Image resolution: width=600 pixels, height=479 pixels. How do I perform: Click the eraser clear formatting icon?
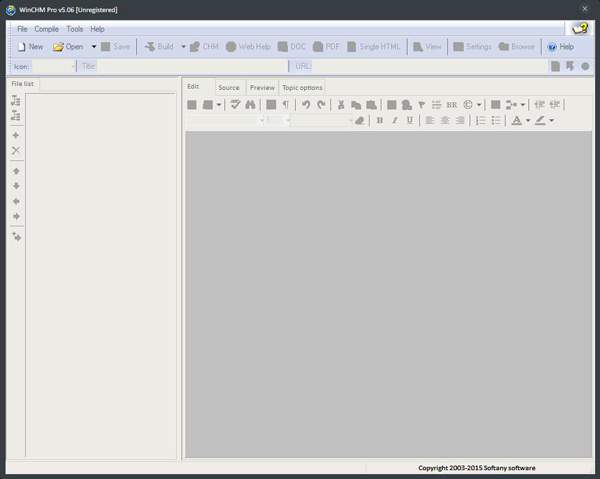click(360, 121)
